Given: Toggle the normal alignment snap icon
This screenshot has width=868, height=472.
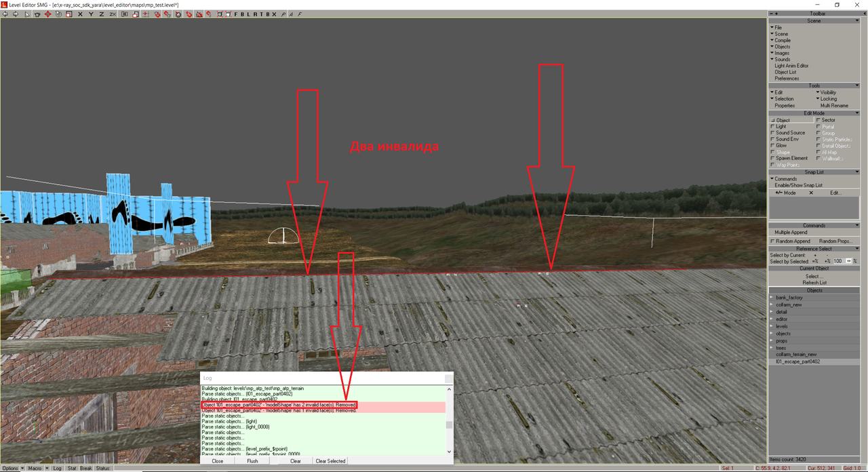Looking at the screenshot, I should pyautogui.click(x=178, y=14).
